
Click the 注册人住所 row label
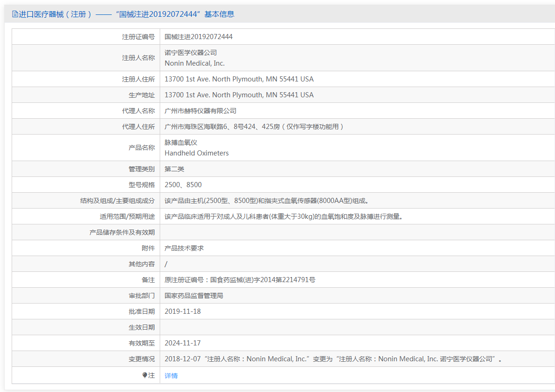click(138, 79)
